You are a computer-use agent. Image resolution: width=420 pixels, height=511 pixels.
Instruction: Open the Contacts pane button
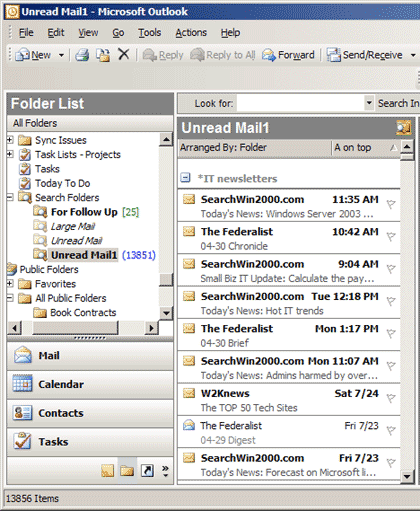pyautogui.click(x=90, y=413)
